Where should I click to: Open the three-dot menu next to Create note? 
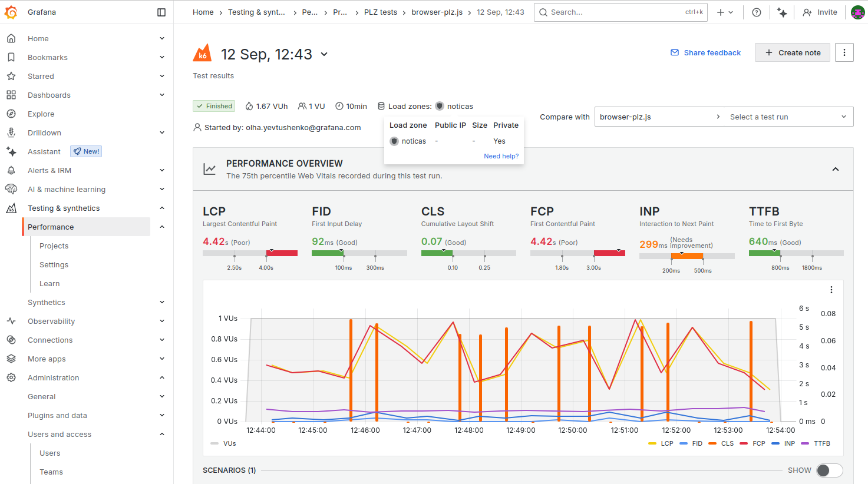tap(844, 52)
